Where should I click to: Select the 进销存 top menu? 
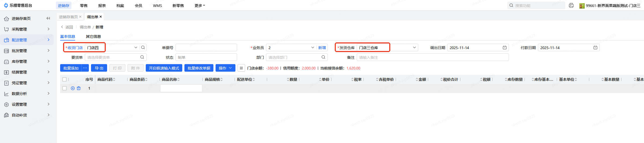pos(64,5)
